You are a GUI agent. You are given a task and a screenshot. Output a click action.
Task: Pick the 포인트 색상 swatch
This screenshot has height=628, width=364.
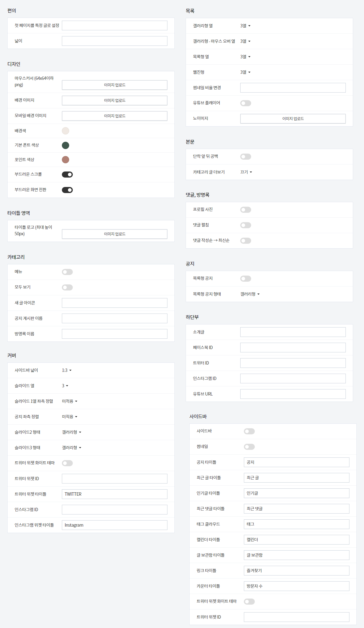pos(66,160)
